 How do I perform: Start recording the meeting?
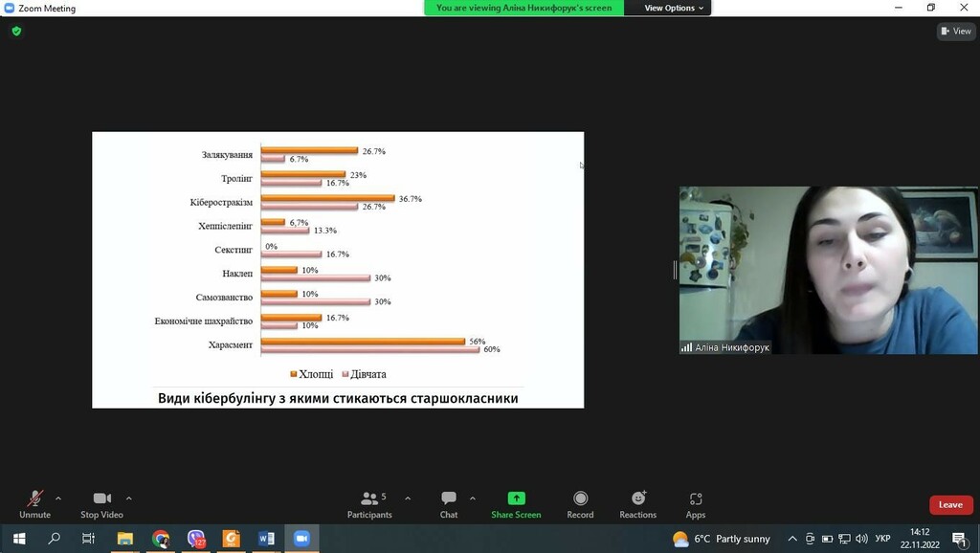click(580, 503)
